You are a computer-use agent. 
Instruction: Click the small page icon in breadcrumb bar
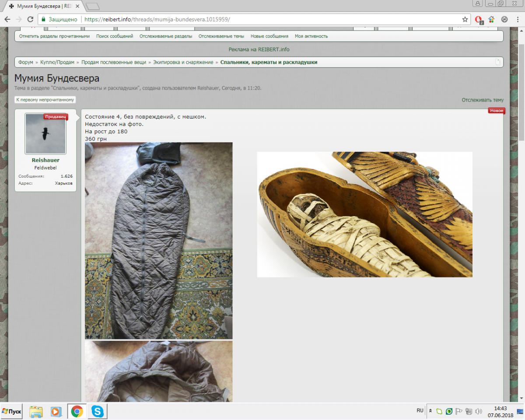497,62
